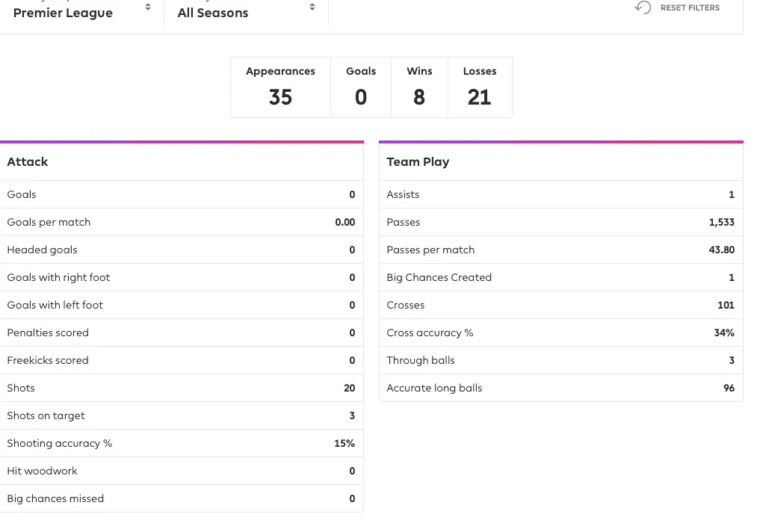The height and width of the screenshot is (532, 757).
Task: Select the Appearances summary box
Action: point(280,87)
